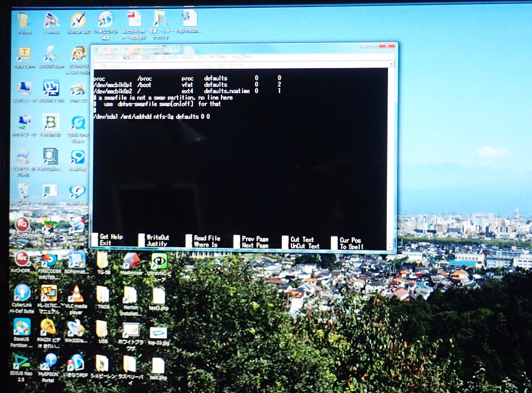Select the f-vista folder on desktop
This screenshot has width=532, height=393.
24,23
